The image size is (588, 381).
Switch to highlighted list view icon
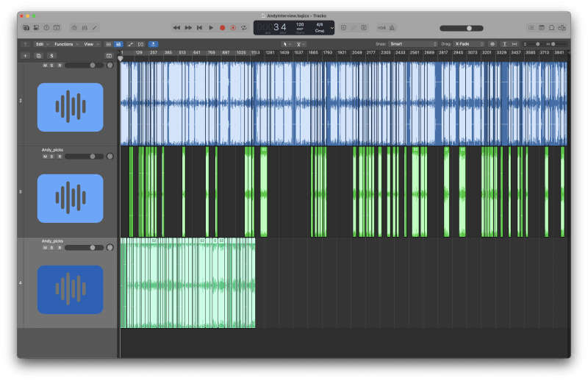pyautogui.click(x=118, y=44)
